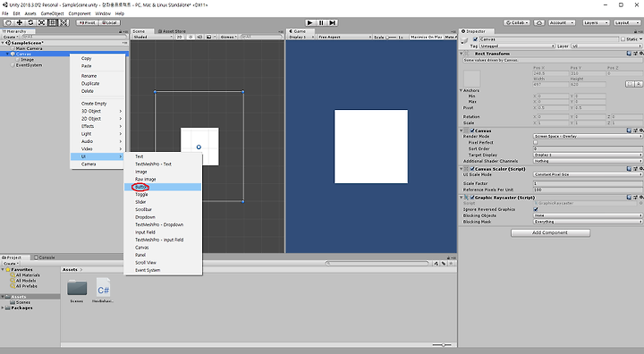Click the Canvas GameObject cube icon in Inspector
The height and width of the screenshot is (354, 644).
click(465, 40)
